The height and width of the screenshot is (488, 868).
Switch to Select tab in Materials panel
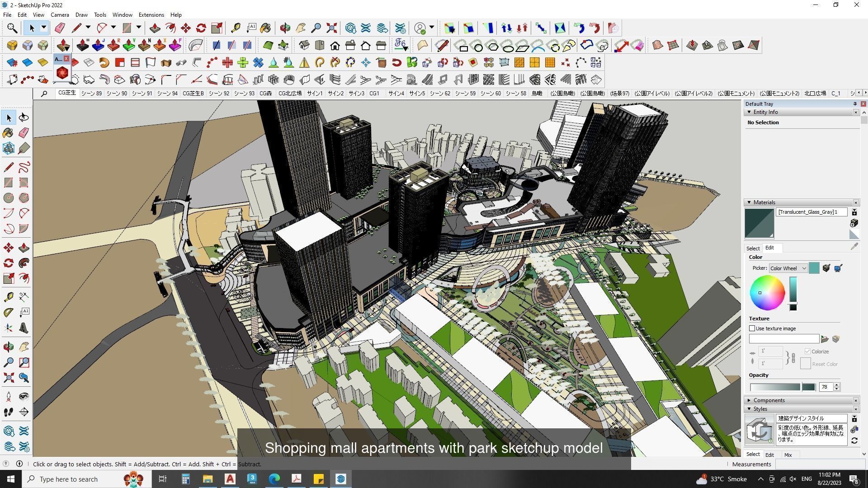pyautogui.click(x=753, y=249)
